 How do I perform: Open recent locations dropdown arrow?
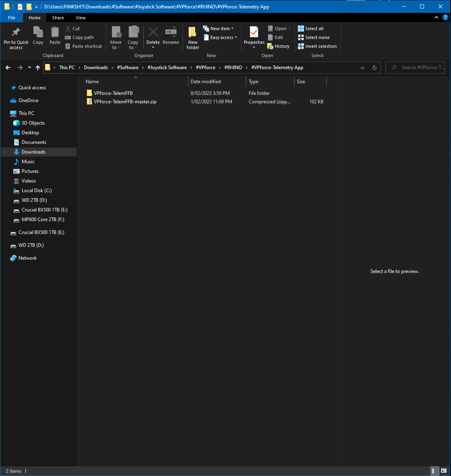click(29, 68)
